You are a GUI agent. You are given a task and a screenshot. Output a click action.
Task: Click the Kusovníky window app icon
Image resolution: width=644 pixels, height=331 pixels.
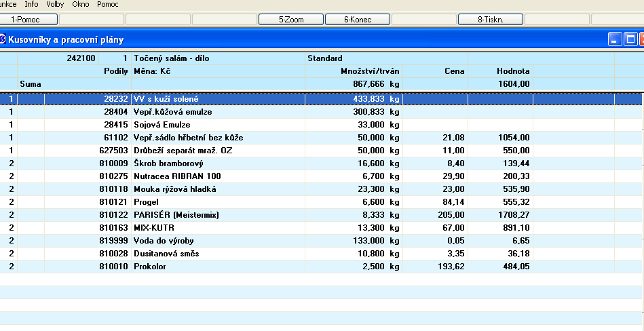point(3,39)
